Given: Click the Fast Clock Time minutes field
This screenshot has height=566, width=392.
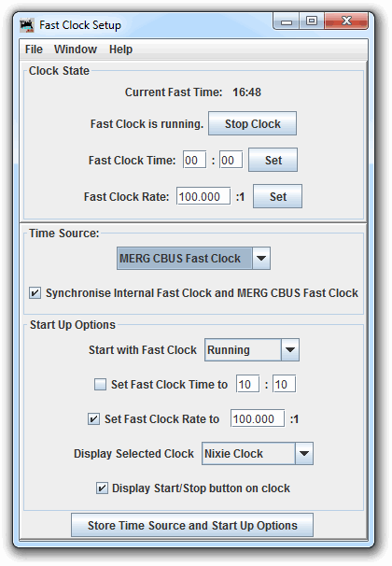Looking at the screenshot, I should [231, 160].
